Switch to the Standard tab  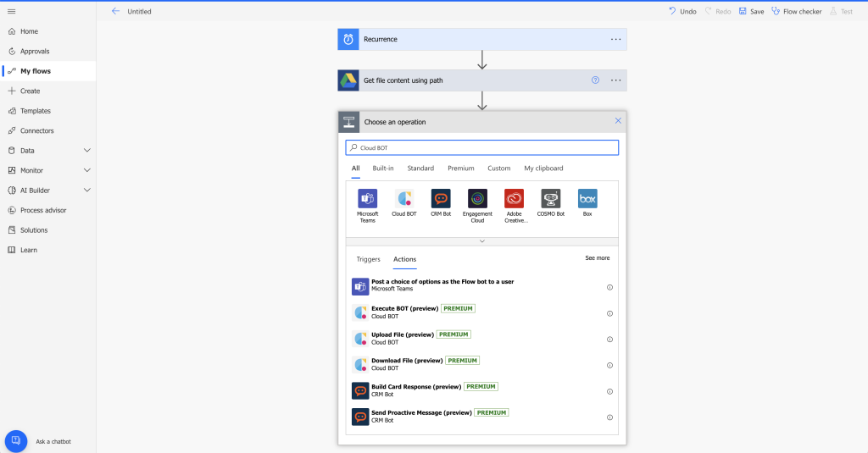[x=420, y=168]
